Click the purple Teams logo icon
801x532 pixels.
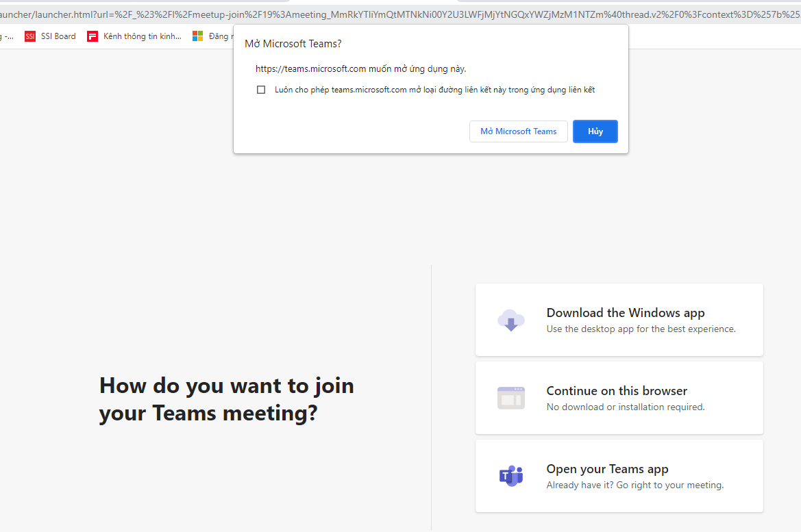click(x=510, y=476)
